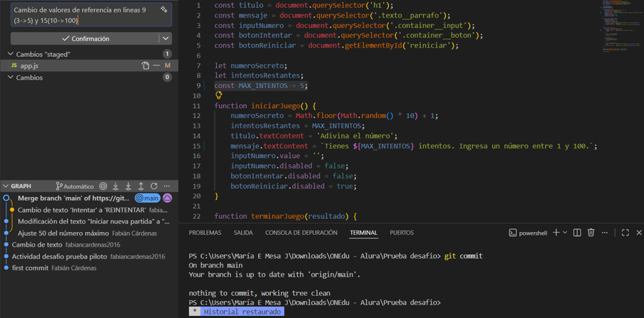Unstage app.js with the minus icon
The width and height of the screenshot is (644, 318).
pyautogui.click(x=156, y=66)
